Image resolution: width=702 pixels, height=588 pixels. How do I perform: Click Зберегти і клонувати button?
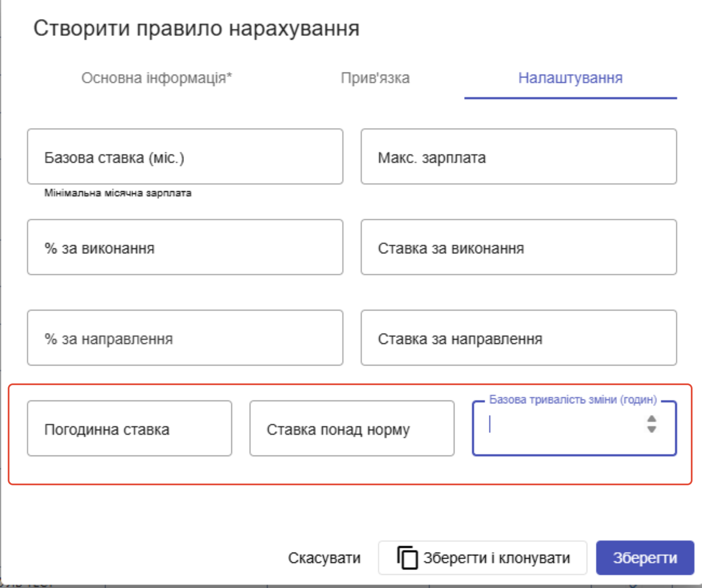pos(483,557)
